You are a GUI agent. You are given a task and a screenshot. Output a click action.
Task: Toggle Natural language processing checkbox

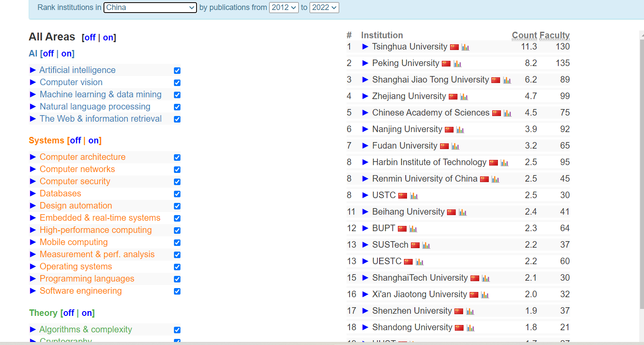coord(177,107)
